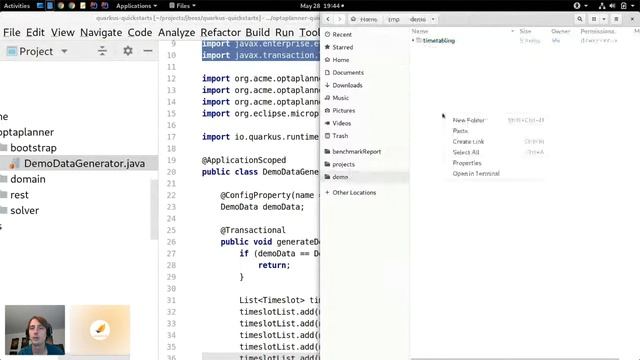Click the Collapse All icon in Project panel
The height and width of the screenshot is (360, 640).
point(102,51)
